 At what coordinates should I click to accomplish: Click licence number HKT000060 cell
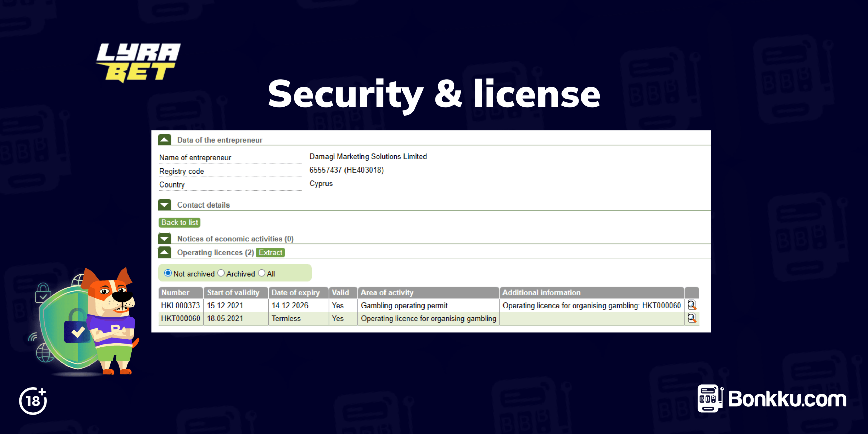(181, 318)
